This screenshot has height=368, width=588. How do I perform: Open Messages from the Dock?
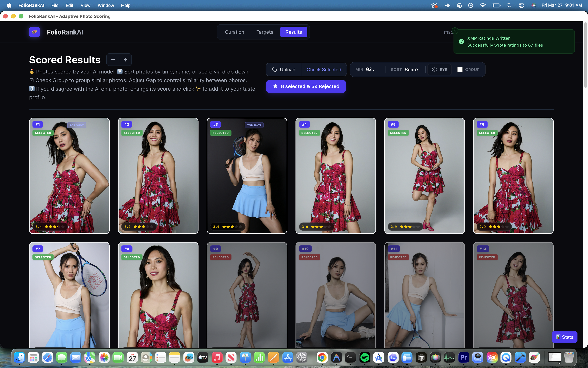[61, 358]
